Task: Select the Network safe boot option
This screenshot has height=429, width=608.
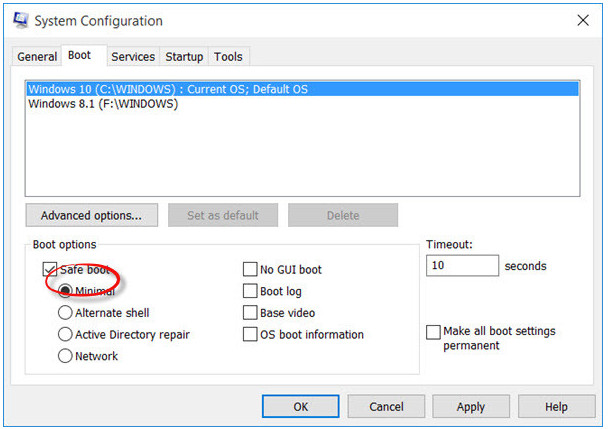Action: (65, 356)
